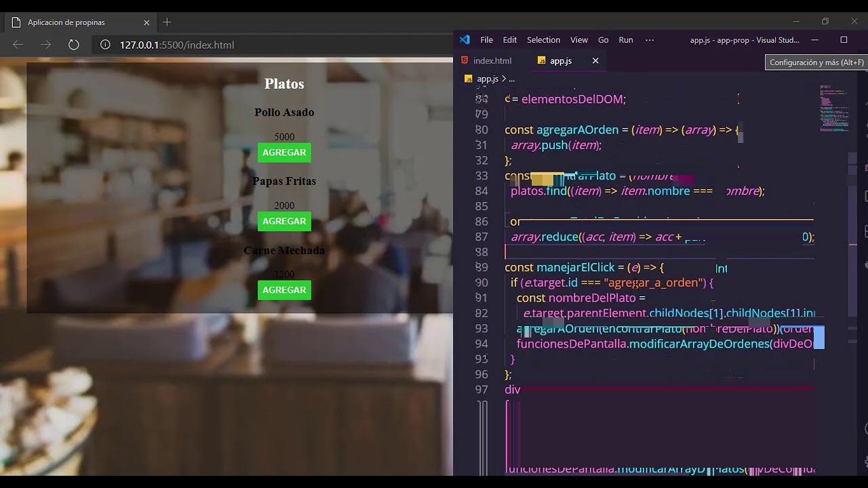Open the View menu in VS Code
Screen dimensions: 868x488
click(579, 40)
